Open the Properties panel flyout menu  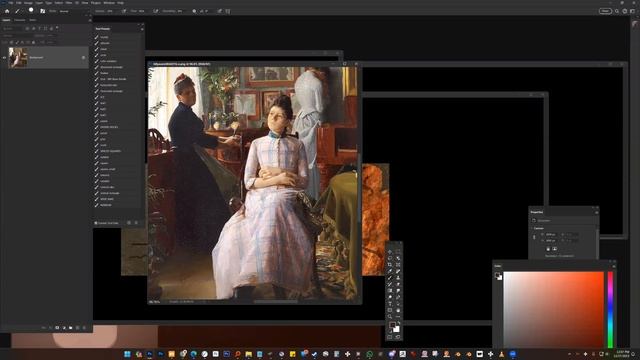click(597, 212)
